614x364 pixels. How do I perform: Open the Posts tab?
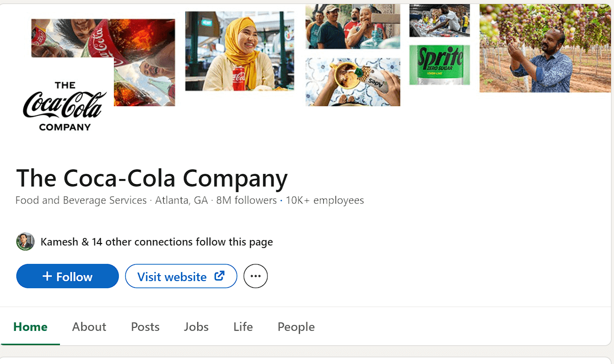pyautogui.click(x=145, y=327)
